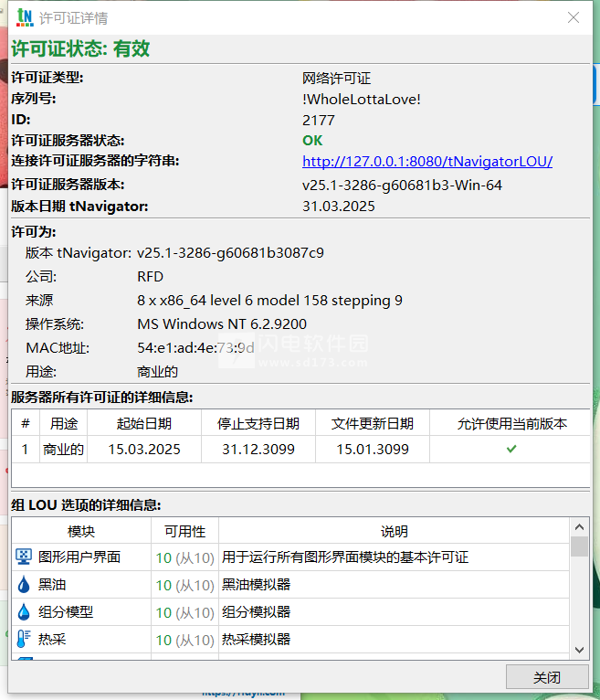600x700 pixels.
Task: Click the tNavigator logo in title bar
Action: (25, 17)
